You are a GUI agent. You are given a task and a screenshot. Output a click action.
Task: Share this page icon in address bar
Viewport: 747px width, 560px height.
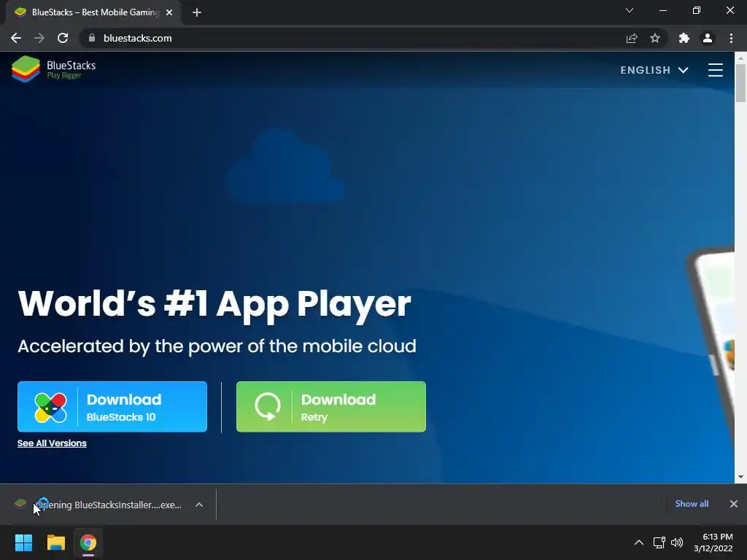[632, 38]
